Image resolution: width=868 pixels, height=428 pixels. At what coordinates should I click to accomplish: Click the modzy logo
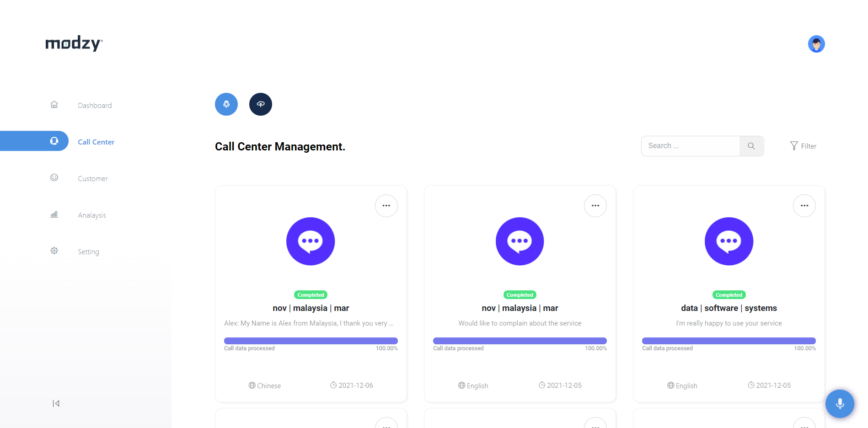click(x=74, y=43)
